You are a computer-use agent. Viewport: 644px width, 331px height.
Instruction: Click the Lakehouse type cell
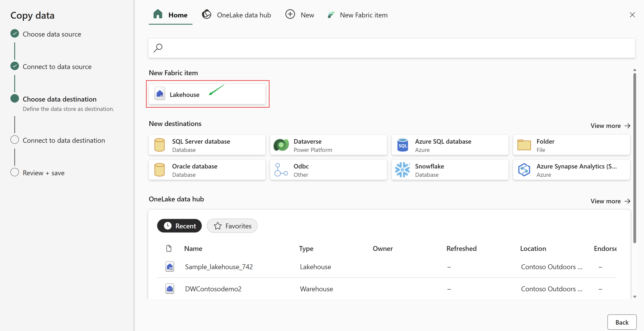point(315,267)
